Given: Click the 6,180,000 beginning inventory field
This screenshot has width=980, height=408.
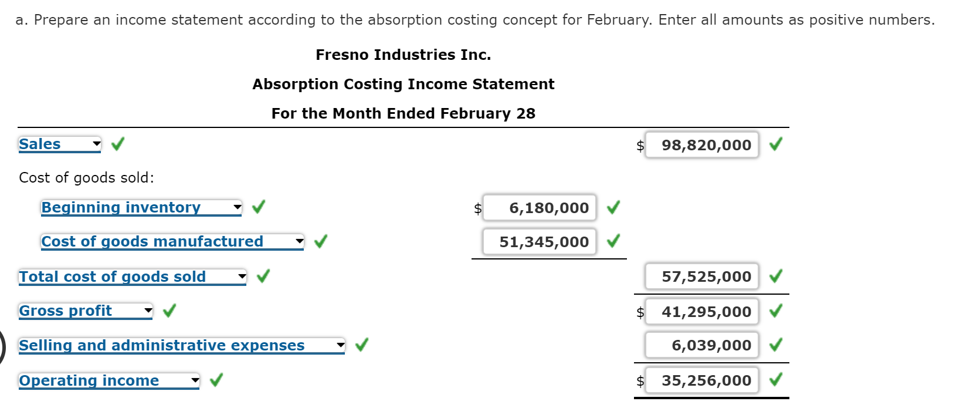Looking at the screenshot, I should pos(538,207).
